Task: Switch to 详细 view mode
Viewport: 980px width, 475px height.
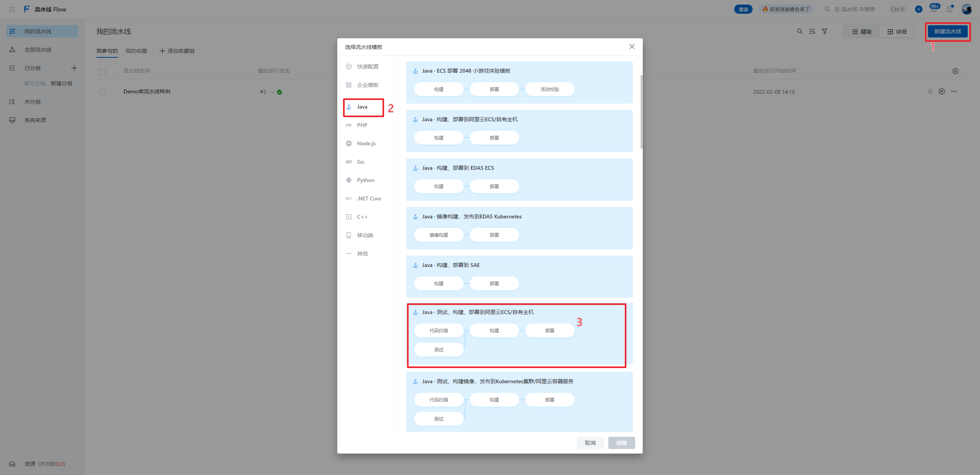Action: tap(897, 32)
